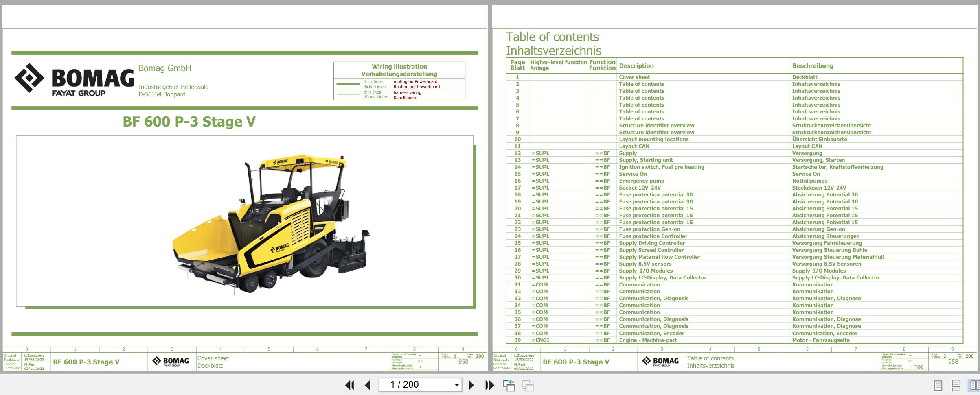The height and width of the screenshot is (395, 980).
Task: Open 'Emergency pump' entry in table of contents
Action: [641, 181]
